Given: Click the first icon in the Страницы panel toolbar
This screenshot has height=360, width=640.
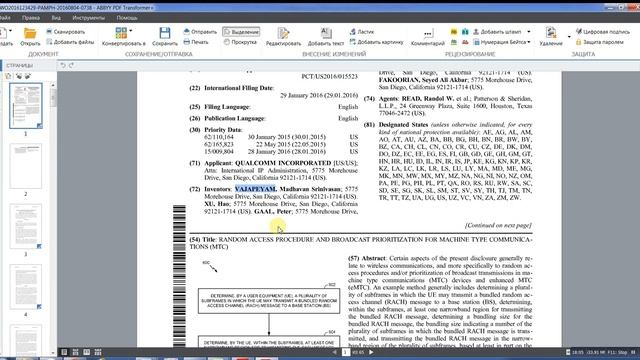Looking at the screenshot, I should 8,76.
